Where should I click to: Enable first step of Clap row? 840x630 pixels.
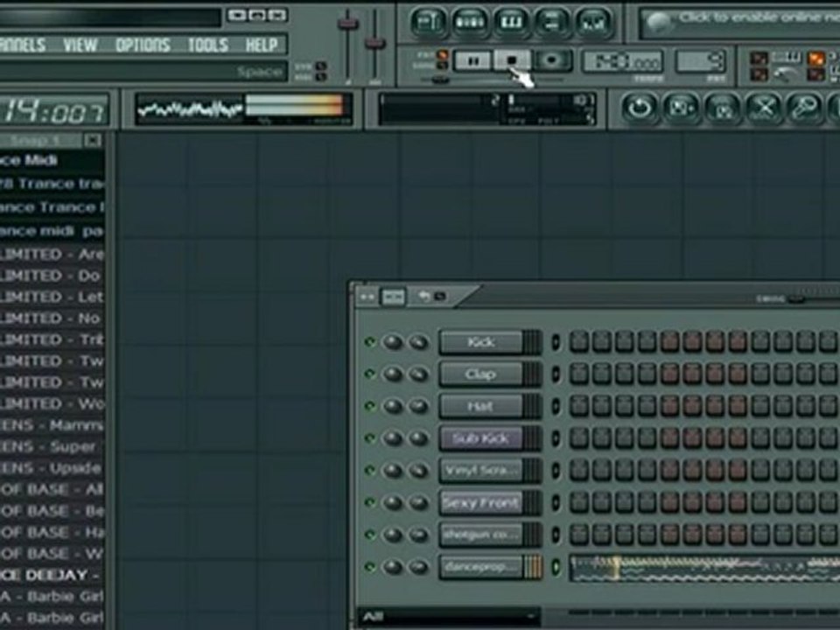click(578, 374)
